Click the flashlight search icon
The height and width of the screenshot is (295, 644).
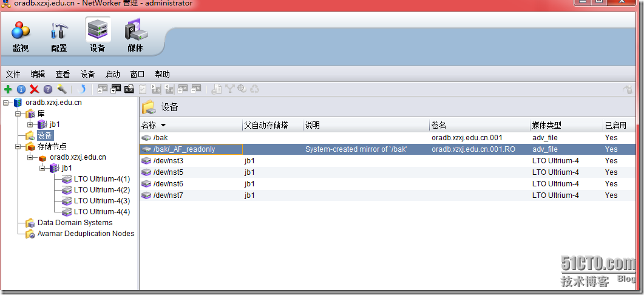(61, 89)
